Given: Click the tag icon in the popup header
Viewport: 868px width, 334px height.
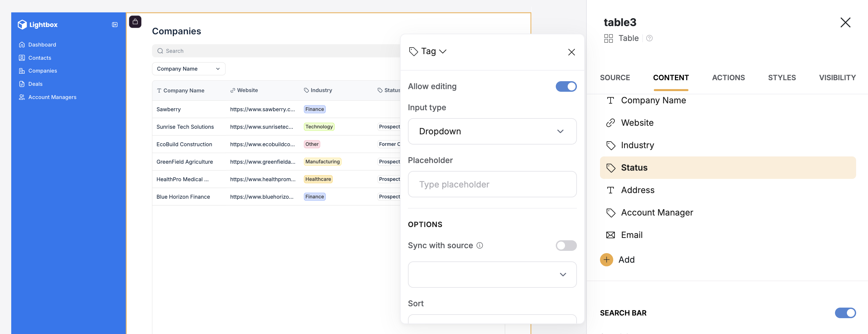Looking at the screenshot, I should tap(414, 51).
